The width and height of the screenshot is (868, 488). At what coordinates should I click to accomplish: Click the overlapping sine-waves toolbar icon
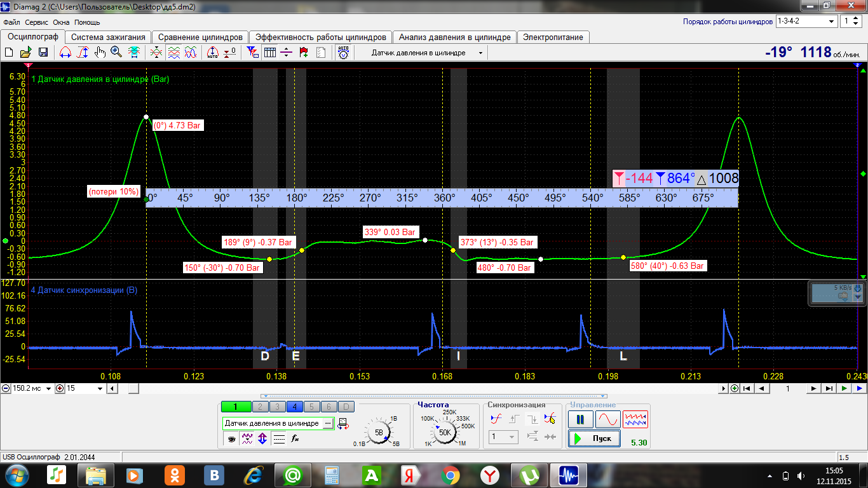click(190, 53)
